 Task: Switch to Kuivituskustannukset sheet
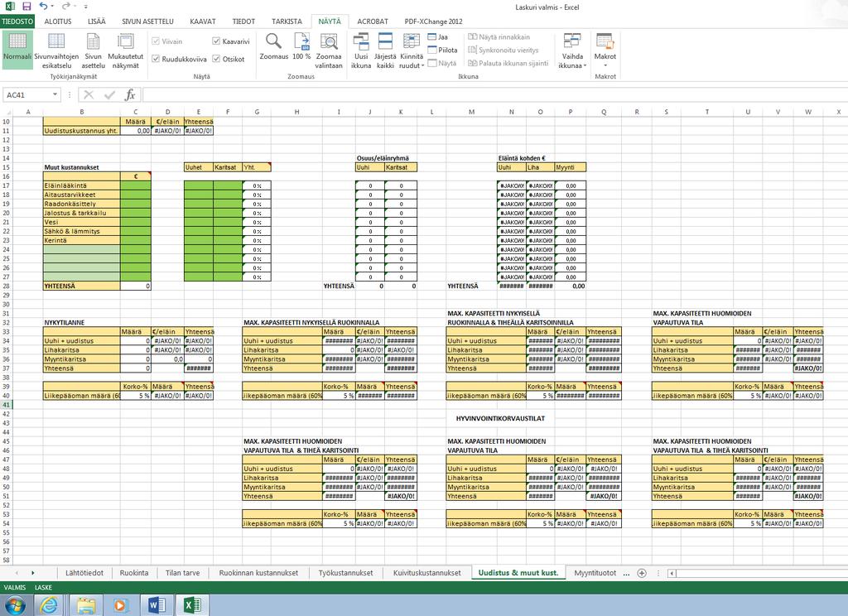click(x=427, y=573)
